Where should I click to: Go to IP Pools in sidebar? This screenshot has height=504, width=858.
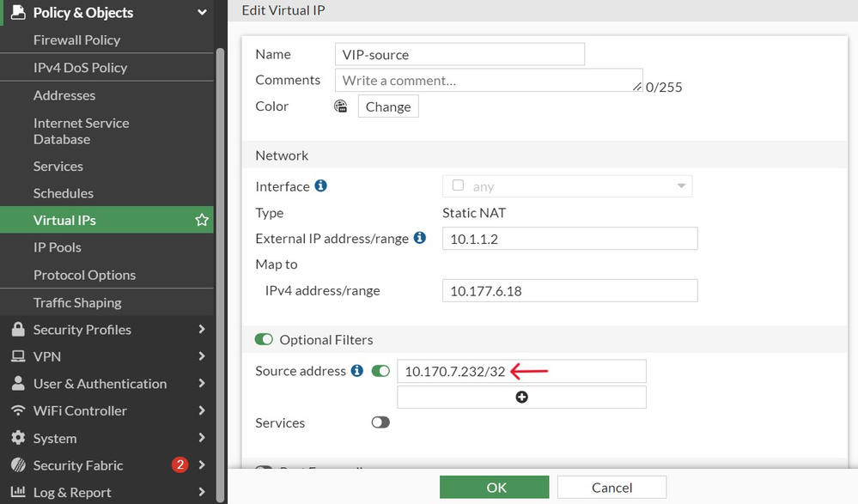(x=58, y=247)
